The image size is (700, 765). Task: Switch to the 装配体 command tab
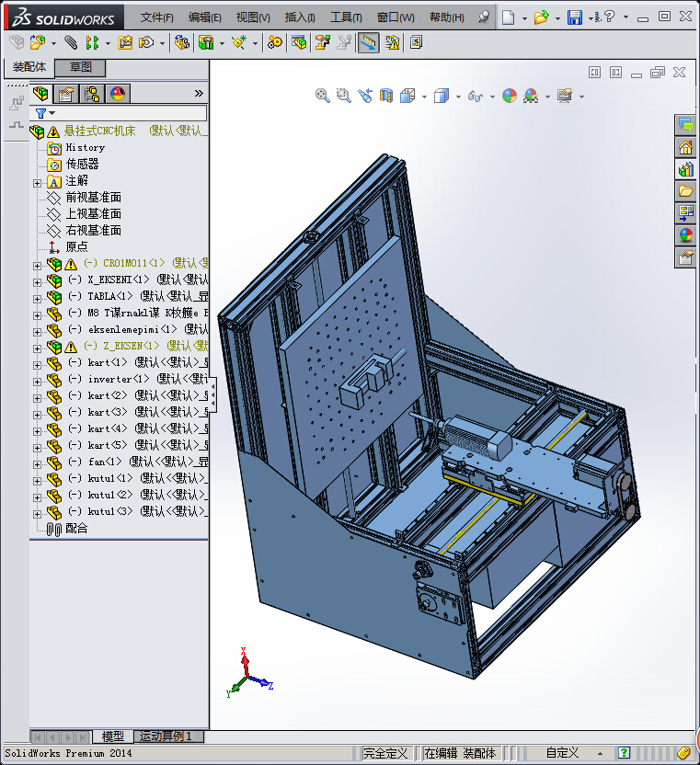[x=29, y=67]
